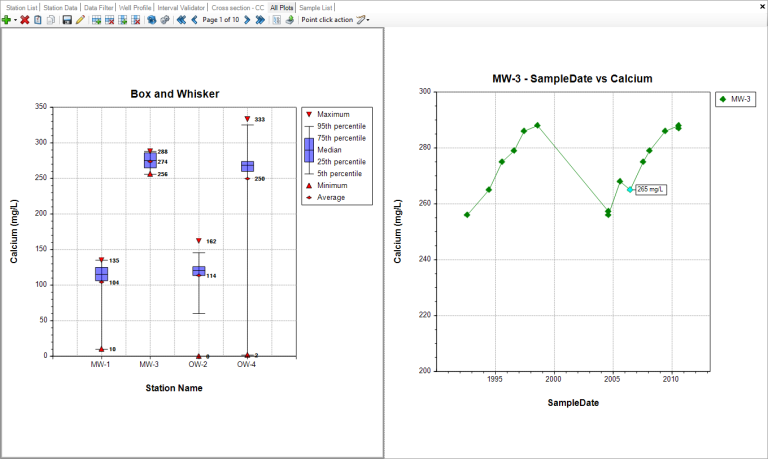This screenshot has width=768, height=459.
Task: Click the MW-3 box in the box plot
Action: point(150,160)
